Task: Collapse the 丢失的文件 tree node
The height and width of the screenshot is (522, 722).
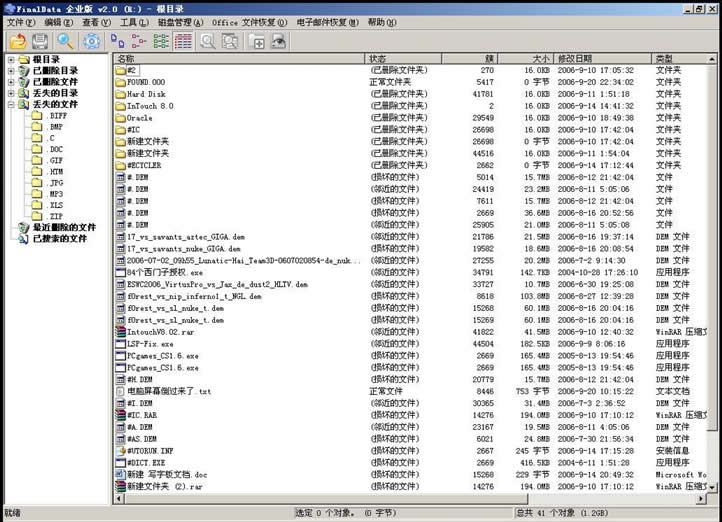Action: click(11, 104)
